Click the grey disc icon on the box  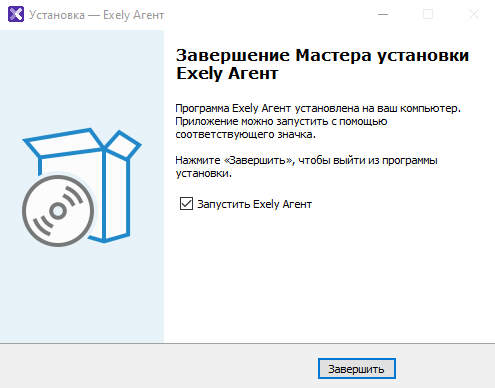point(58,211)
